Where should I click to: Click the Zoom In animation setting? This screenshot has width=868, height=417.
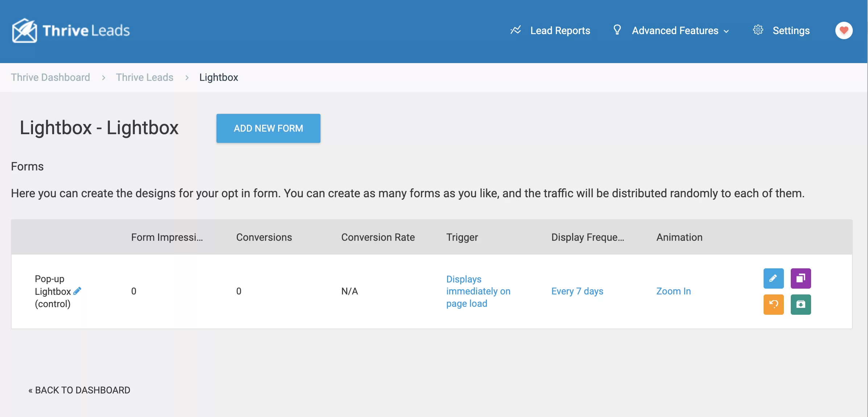pyautogui.click(x=674, y=291)
